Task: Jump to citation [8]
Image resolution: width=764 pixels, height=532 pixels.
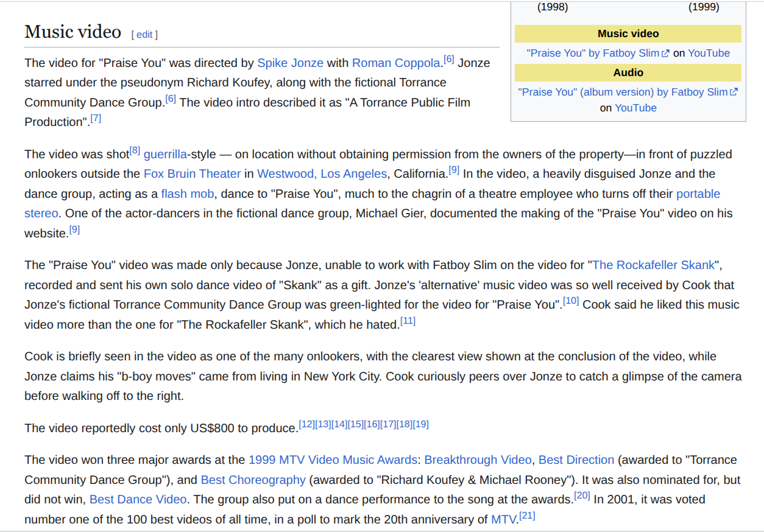Action: pyautogui.click(x=135, y=150)
